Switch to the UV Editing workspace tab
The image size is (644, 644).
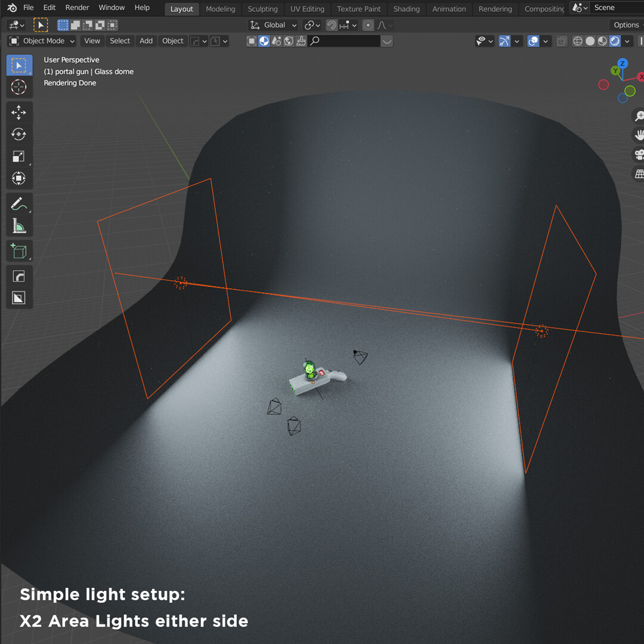click(307, 9)
